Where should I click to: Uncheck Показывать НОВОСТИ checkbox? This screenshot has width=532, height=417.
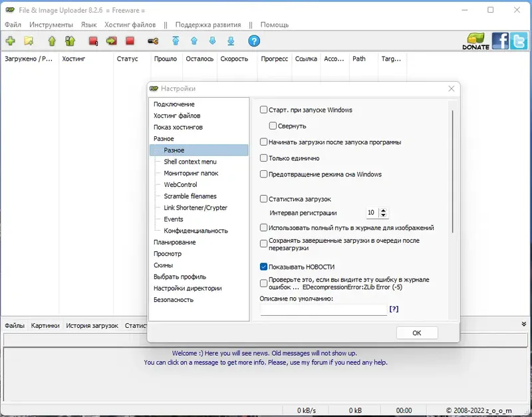[263, 267]
